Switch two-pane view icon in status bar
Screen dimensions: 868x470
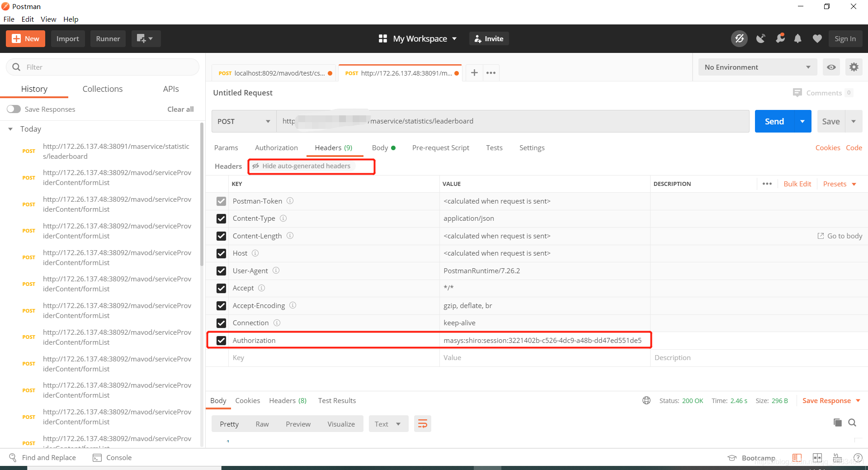(817, 458)
